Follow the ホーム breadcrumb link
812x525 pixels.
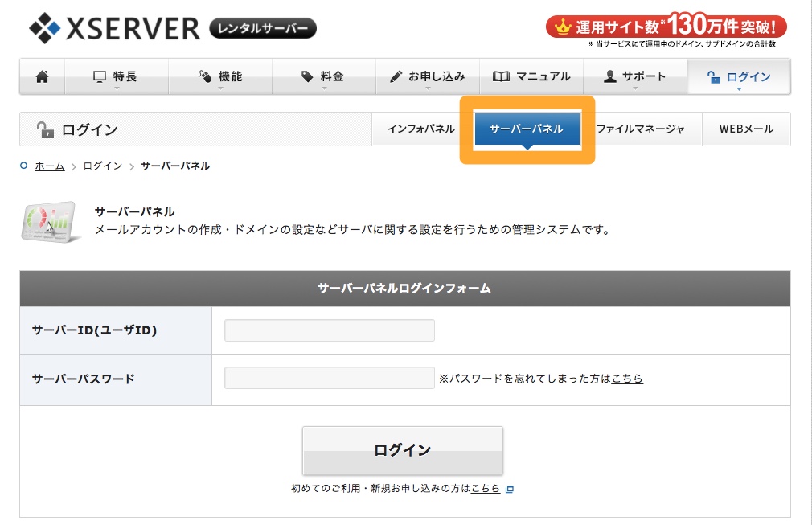point(50,166)
